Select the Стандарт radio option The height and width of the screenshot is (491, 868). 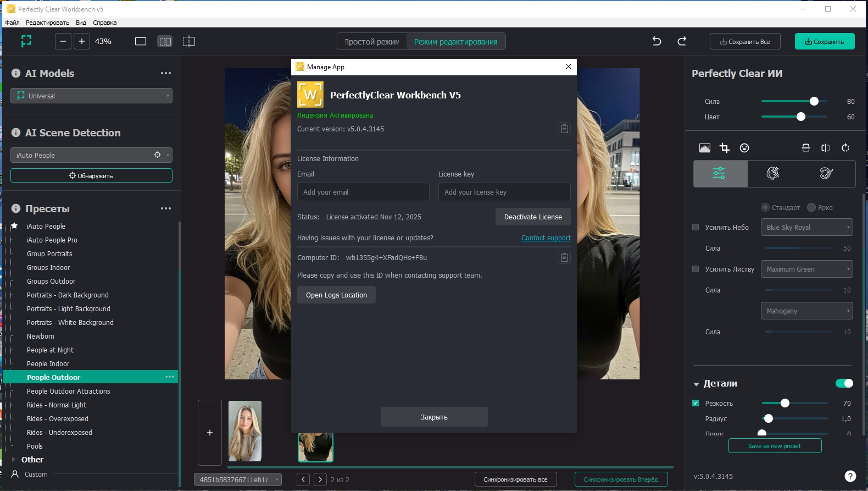coord(765,207)
